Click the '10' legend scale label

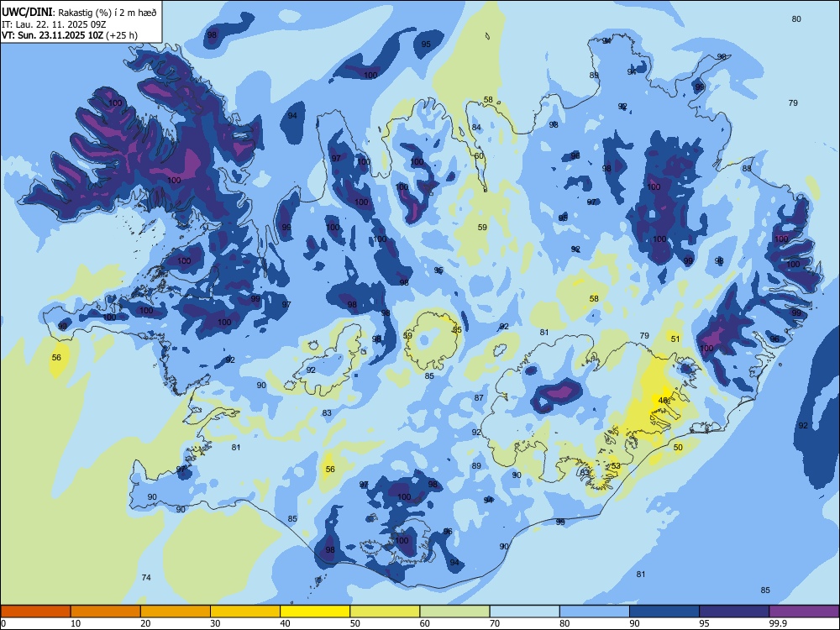(76, 623)
